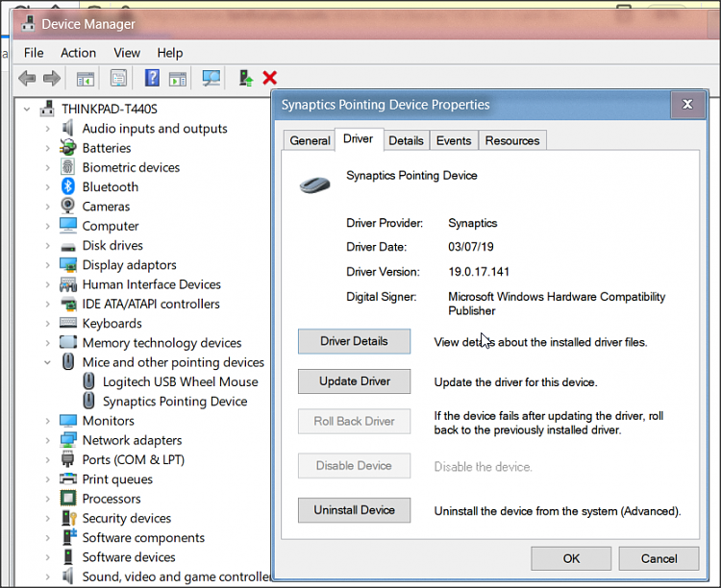Click Cancel in the Properties dialog
The height and width of the screenshot is (588, 721).
(659, 558)
